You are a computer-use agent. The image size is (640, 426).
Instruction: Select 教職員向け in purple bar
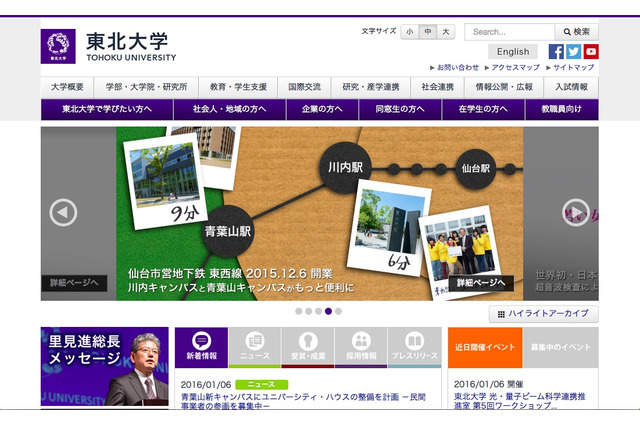click(x=562, y=109)
